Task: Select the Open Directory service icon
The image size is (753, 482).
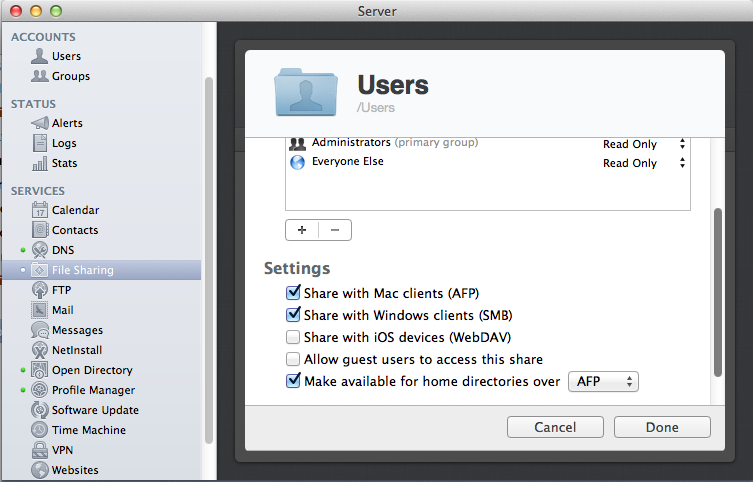Action: 40,370
